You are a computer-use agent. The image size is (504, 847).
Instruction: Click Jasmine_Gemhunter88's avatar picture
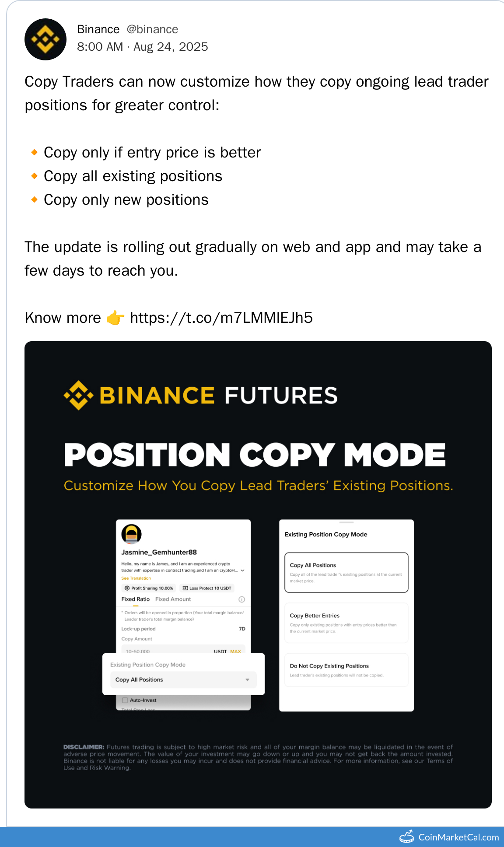131,534
